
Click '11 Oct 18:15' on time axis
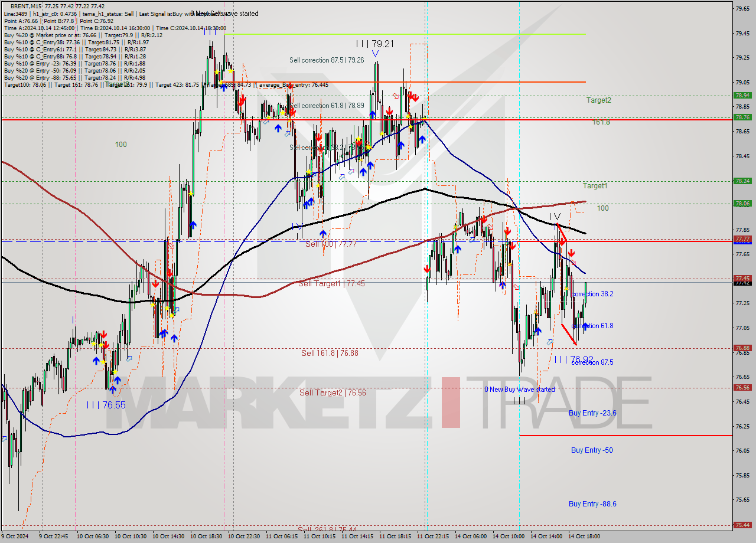[x=394, y=537]
